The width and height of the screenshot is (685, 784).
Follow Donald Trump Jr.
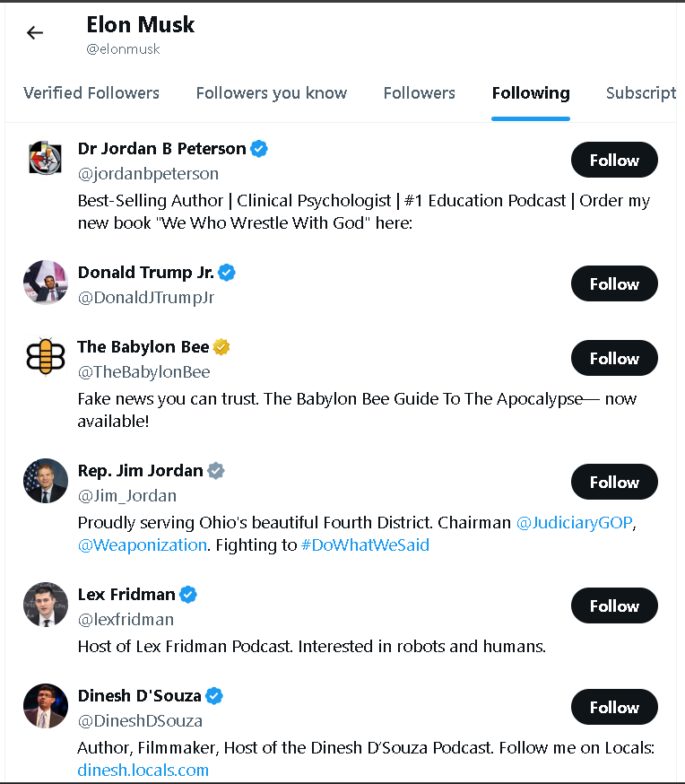(613, 283)
